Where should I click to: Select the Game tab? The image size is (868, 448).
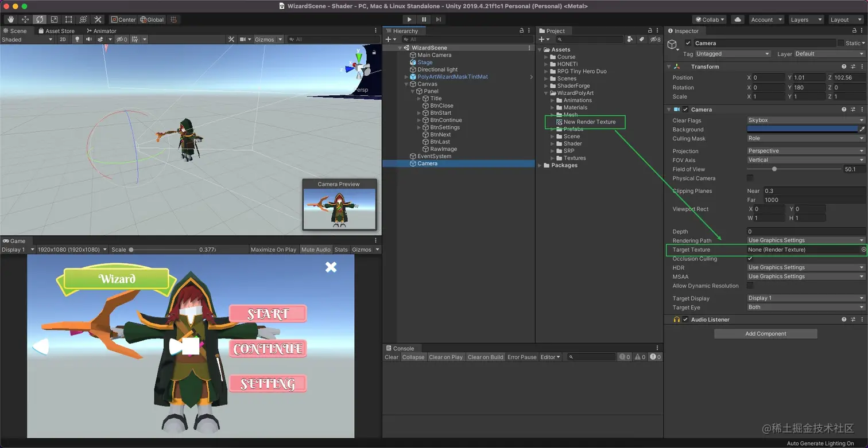(15, 241)
